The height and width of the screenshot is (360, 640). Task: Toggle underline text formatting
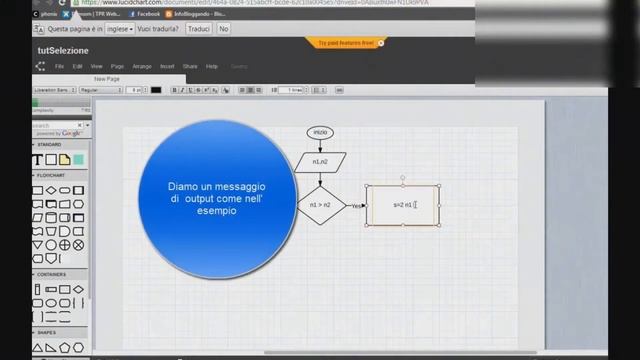(x=190, y=90)
